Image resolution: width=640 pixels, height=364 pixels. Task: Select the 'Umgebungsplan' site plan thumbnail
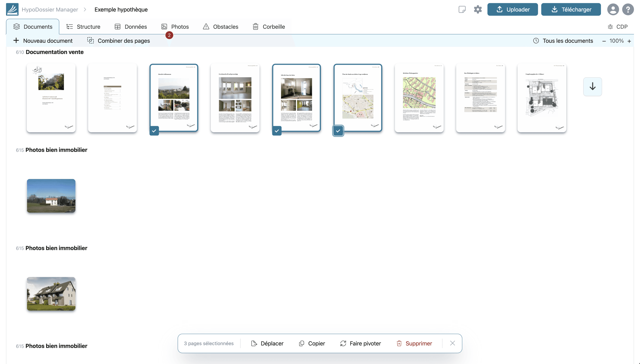(542, 98)
